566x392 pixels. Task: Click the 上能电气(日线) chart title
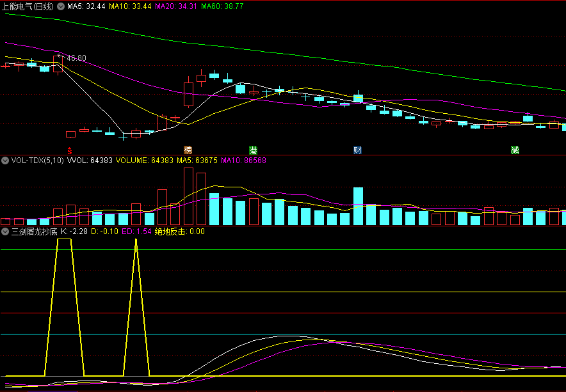pos(28,6)
